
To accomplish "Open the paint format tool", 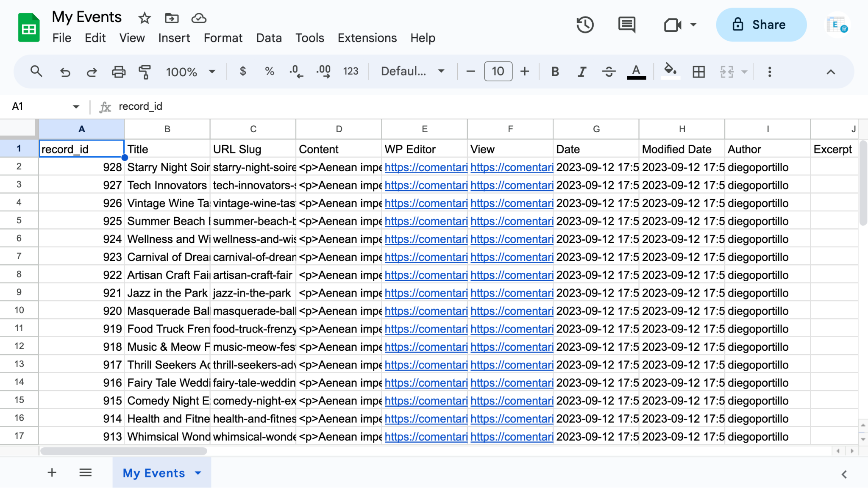I will [144, 72].
